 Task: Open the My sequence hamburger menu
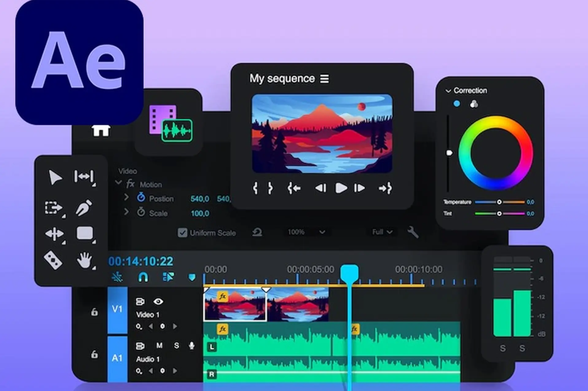click(x=324, y=79)
